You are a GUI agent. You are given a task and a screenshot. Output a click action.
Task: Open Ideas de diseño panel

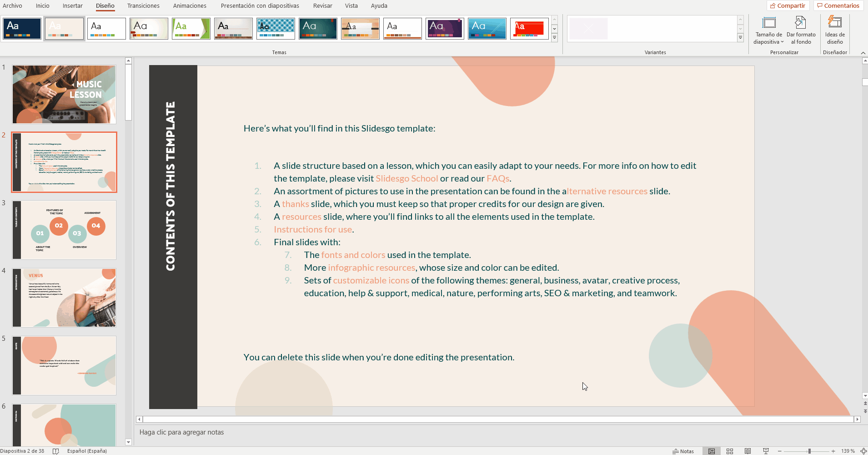835,30
